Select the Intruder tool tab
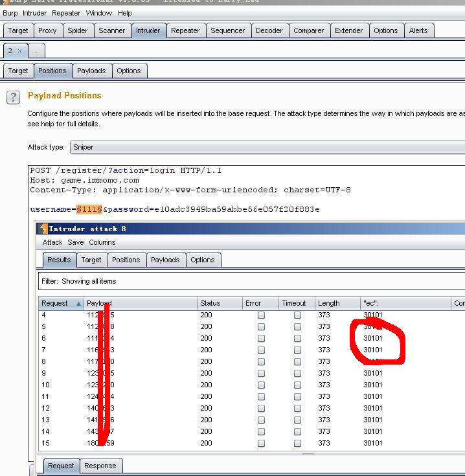 pyautogui.click(x=148, y=30)
